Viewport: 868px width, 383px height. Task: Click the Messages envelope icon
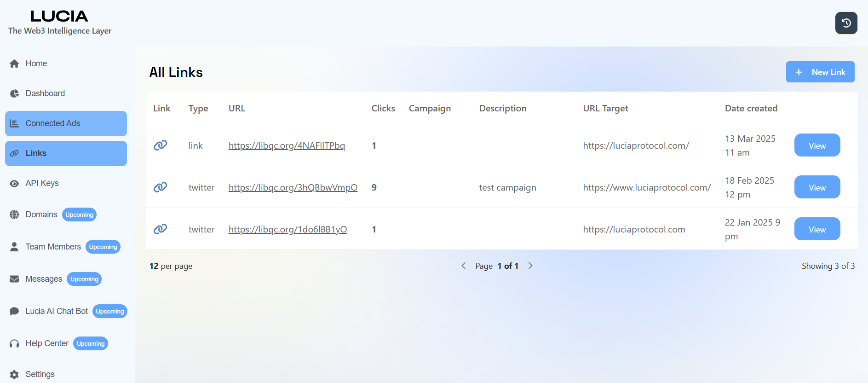pyautogui.click(x=14, y=279)
